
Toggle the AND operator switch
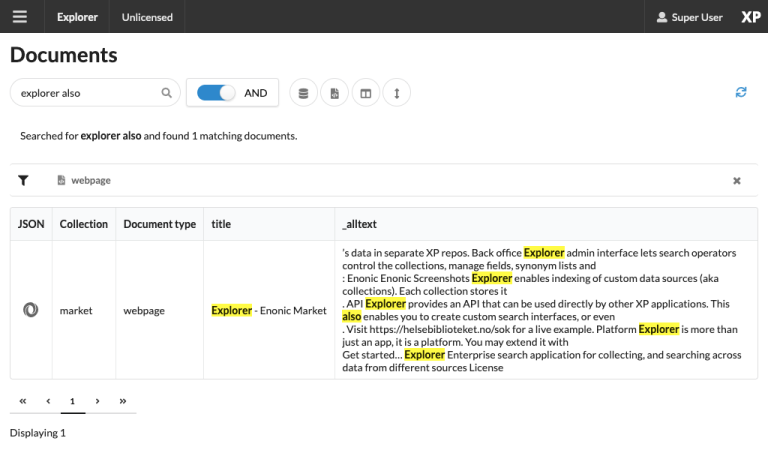pos(216,93)
